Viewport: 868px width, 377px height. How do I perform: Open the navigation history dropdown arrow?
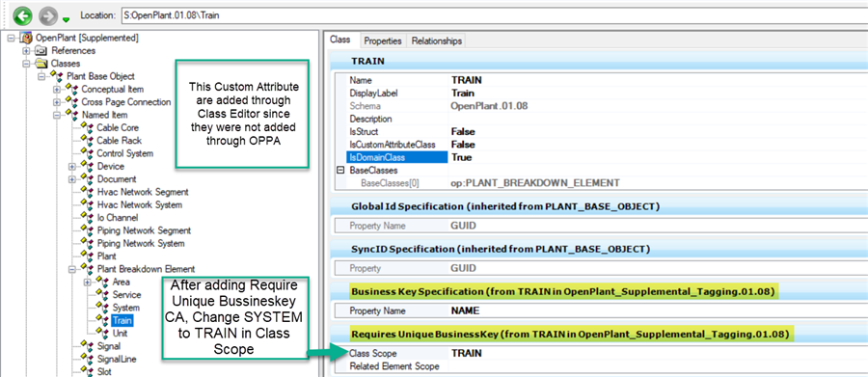(x=66, y=20)
